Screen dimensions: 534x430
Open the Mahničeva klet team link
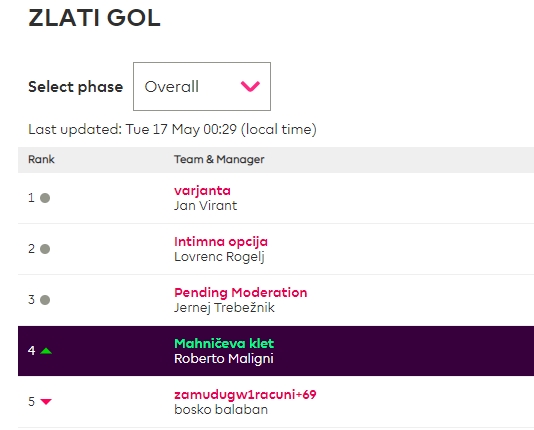coord(224,344)
